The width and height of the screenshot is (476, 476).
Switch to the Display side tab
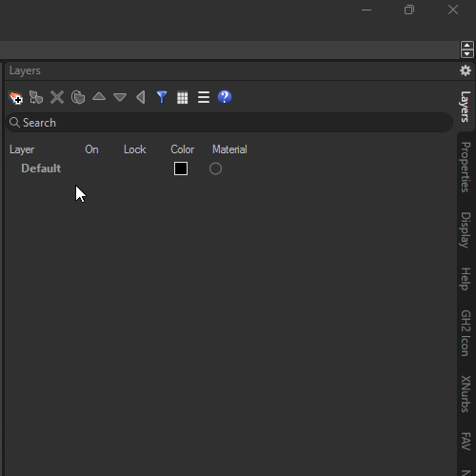pos(466,230)
